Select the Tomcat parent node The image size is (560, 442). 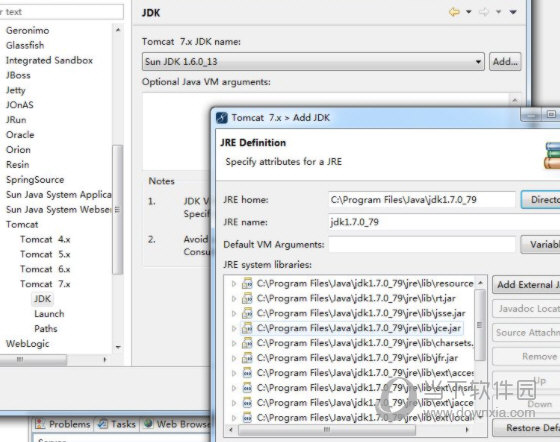click(22, 225)
